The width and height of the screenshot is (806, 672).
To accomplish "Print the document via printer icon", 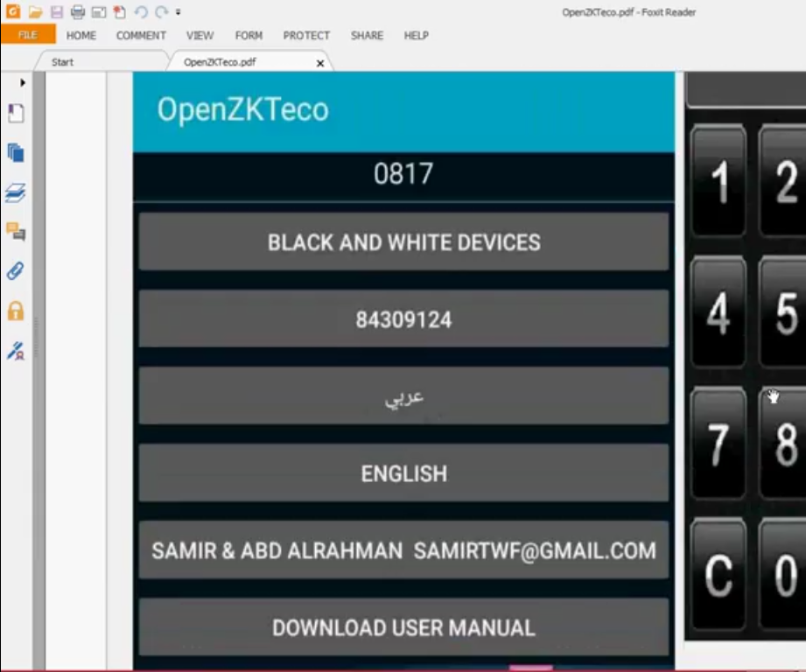I will pos(78,12).
